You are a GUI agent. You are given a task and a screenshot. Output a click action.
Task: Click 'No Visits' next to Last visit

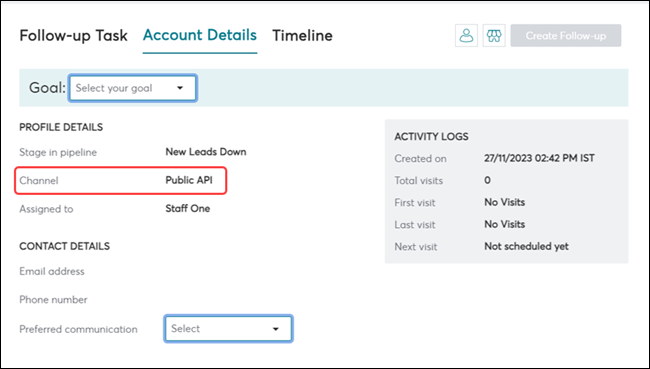(x=504, y=224)
